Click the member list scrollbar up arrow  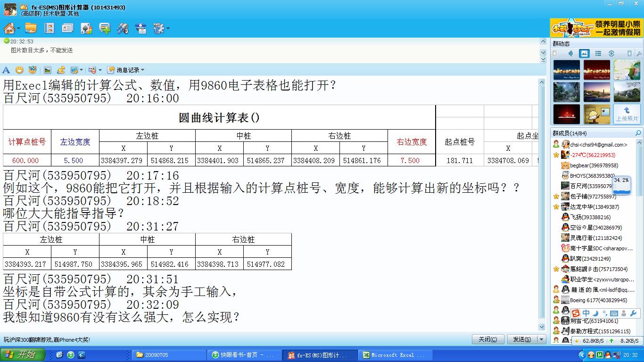(x=640, y=143)
